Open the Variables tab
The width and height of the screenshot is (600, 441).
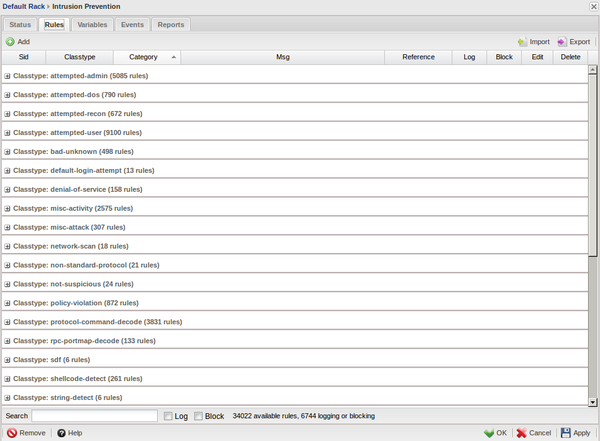coord(92,24)
